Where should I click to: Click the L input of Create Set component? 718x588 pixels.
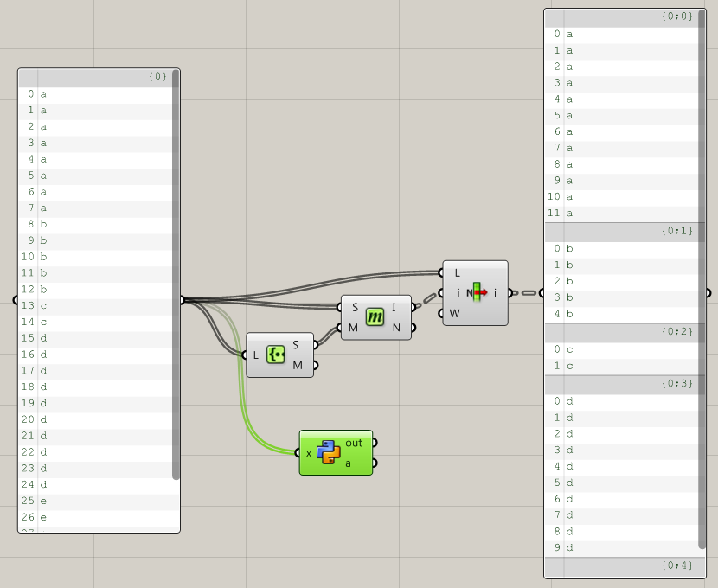point(255,355)
